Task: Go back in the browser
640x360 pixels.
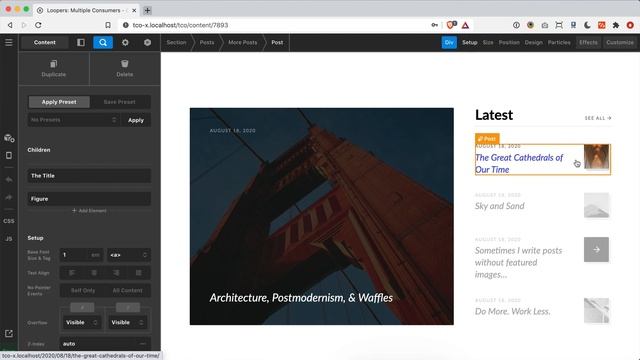Action: pos(10,25)
